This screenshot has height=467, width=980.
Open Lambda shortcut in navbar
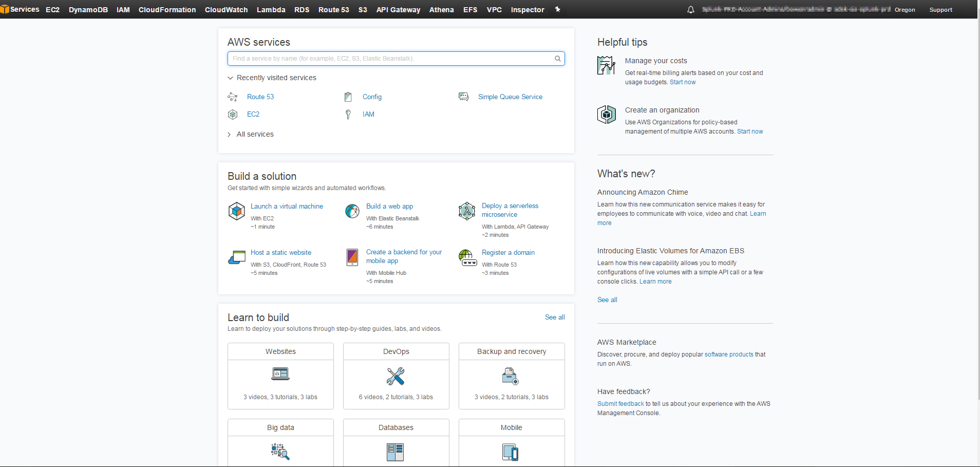pos(271,10)
